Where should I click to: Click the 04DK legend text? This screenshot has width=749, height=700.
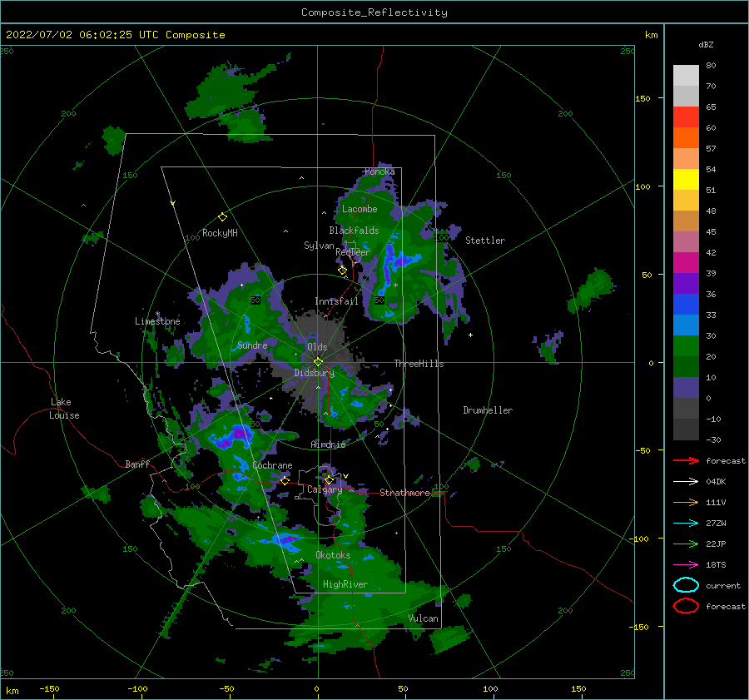716,482
